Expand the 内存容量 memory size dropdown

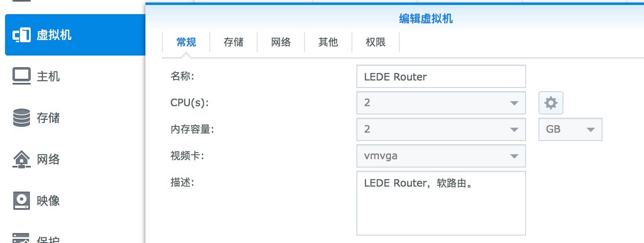pos(441,129)
